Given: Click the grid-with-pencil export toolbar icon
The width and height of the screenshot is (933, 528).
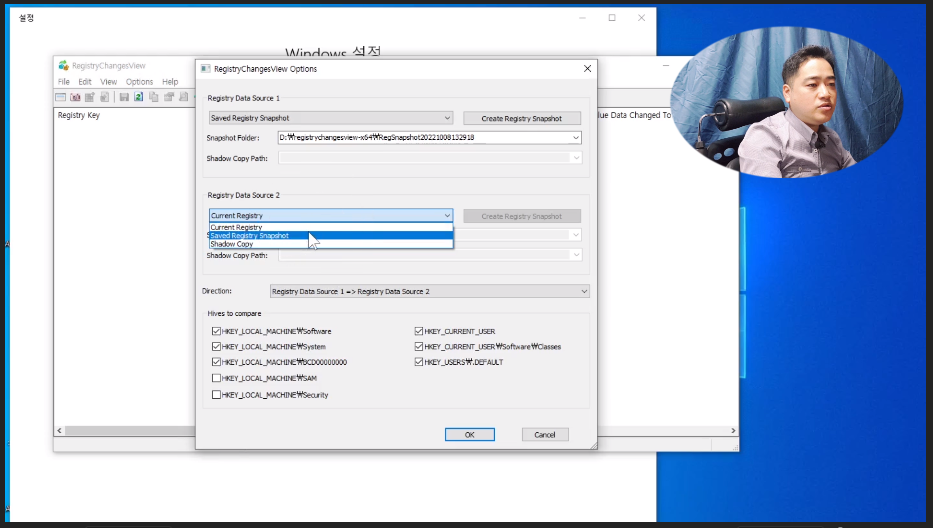Looking at the screenshot, I should (90, 96).
